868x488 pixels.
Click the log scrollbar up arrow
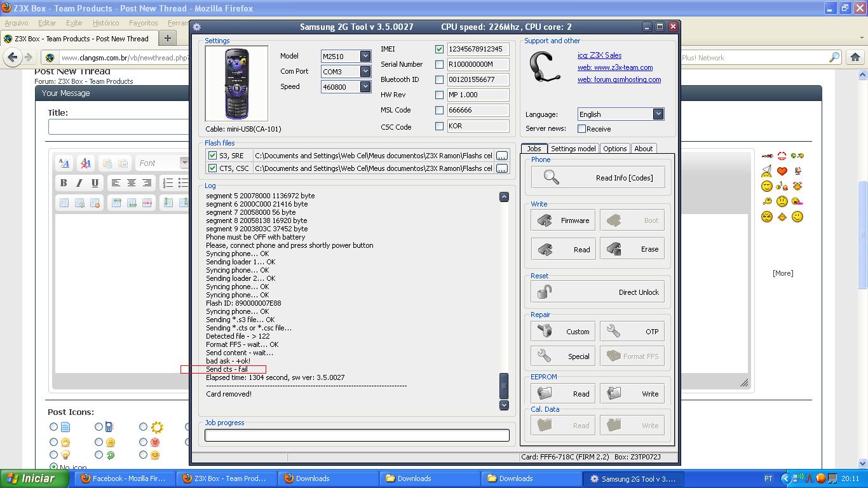[504, 197]
